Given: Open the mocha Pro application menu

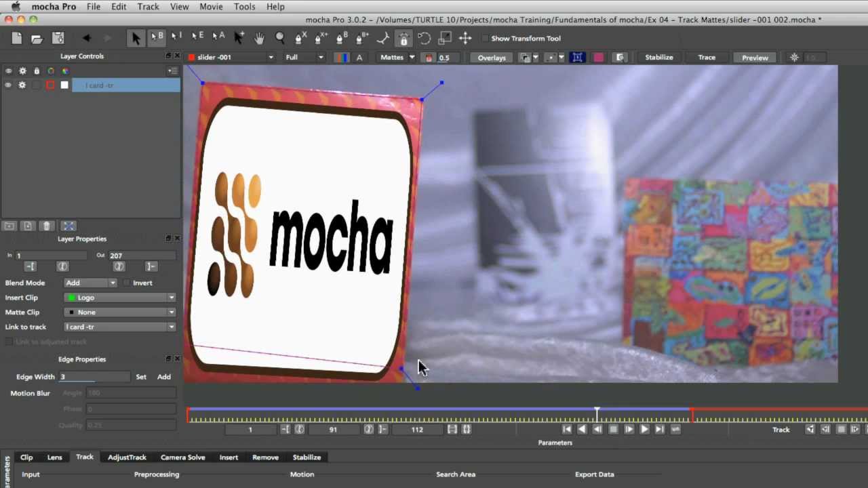Looking at the screenshot, I should (53, 6).
